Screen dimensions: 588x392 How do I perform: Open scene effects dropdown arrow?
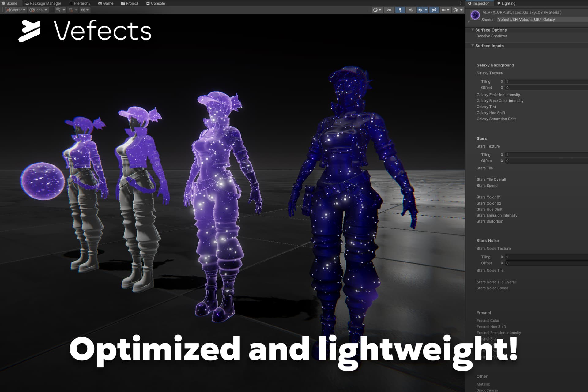pyautogui.click(x=426, y=10)
